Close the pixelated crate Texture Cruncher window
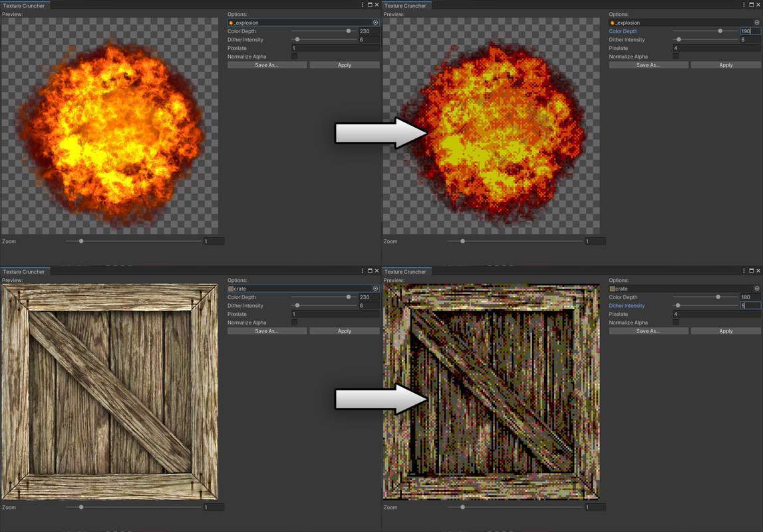This screenshot has width=763, height=532. coord(758,271)
